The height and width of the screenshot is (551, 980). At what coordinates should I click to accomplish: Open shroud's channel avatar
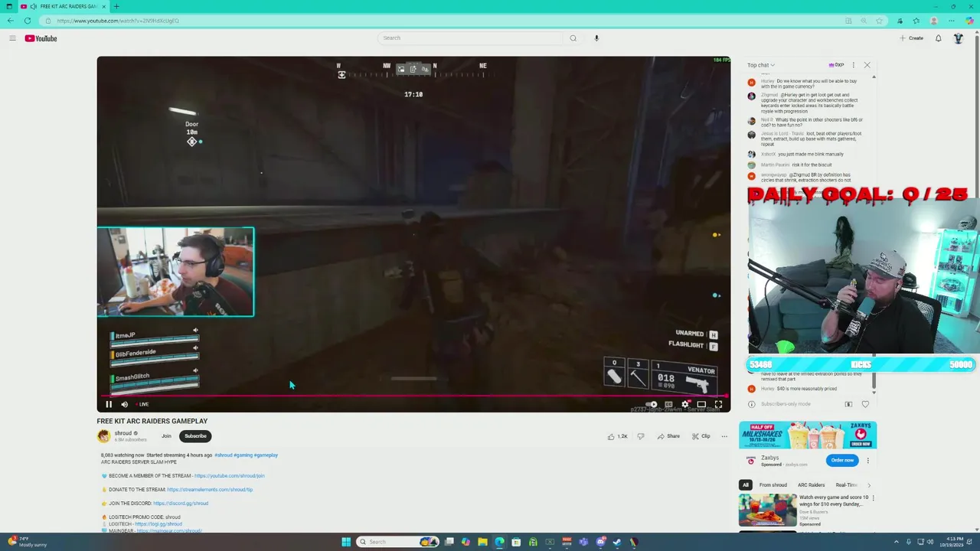point(103,436)
